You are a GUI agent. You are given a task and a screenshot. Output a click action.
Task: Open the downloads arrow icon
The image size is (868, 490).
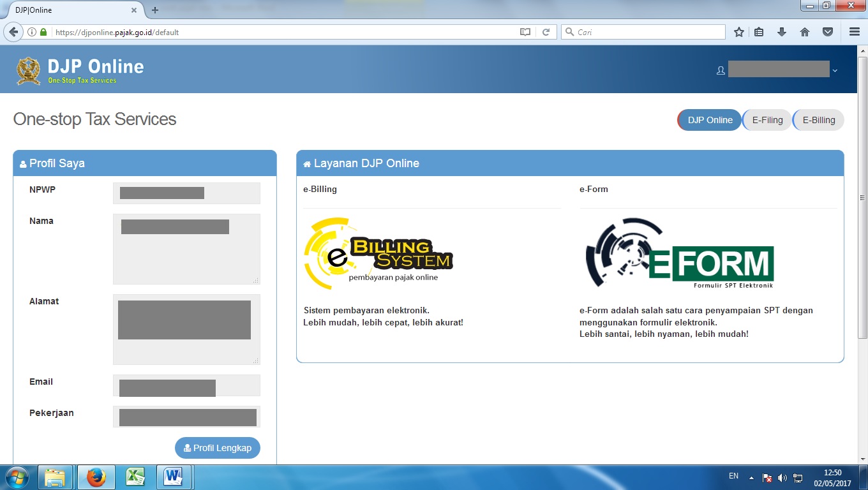coord(782,32)
